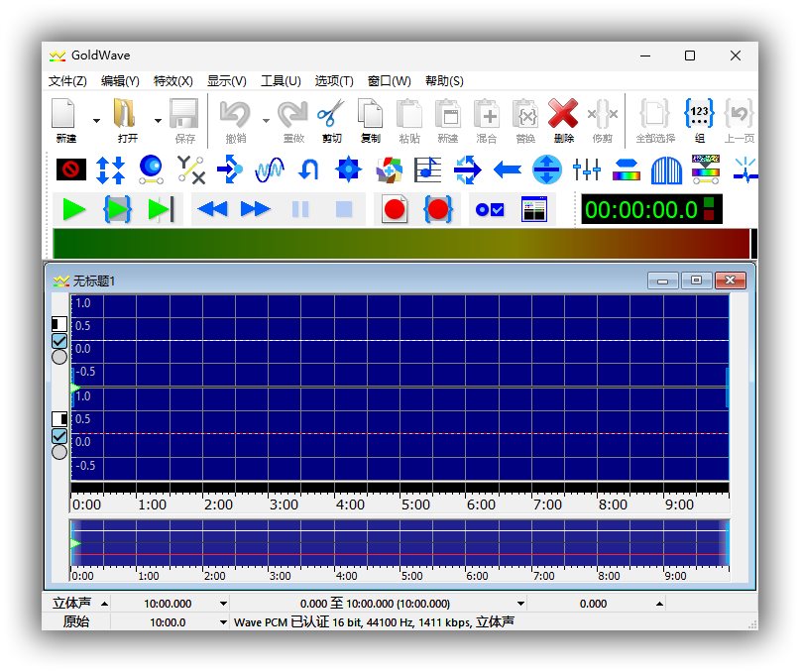Click the blue four-point star effect icon
Viewport: 800px width, 672px height.
coord(349,169)
